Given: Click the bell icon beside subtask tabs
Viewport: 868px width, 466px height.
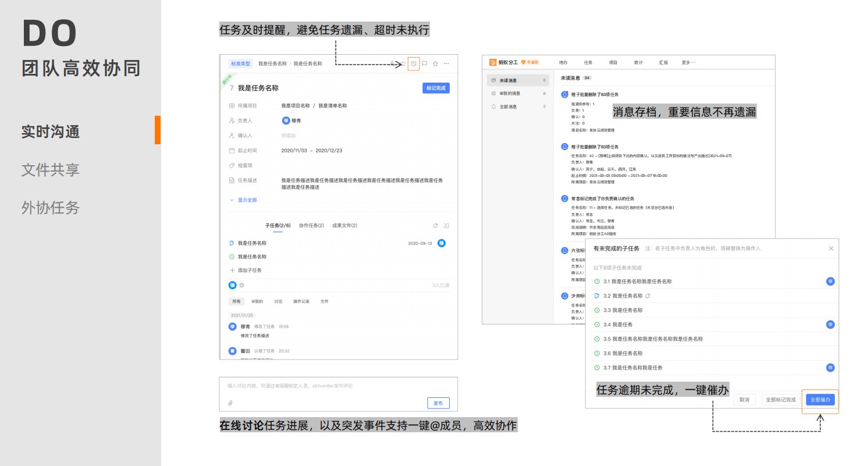Looking at the screenshot, I should pyautogui.click(x=435, y=226).
